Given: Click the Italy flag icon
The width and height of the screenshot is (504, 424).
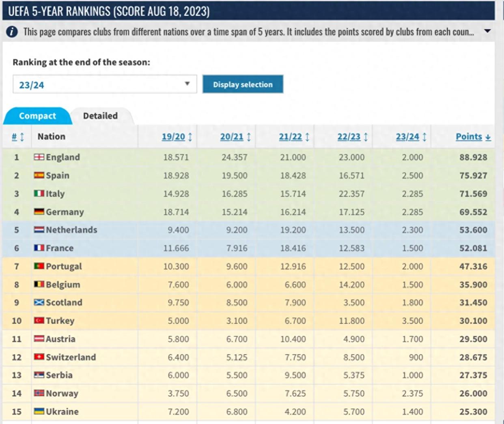Looking at the screenshot, I should 39,194.
